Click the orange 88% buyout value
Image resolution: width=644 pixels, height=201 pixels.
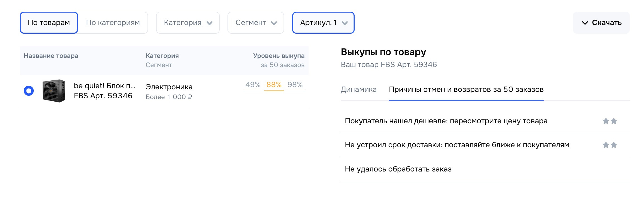pyautogui.click(x=274, y=85)
